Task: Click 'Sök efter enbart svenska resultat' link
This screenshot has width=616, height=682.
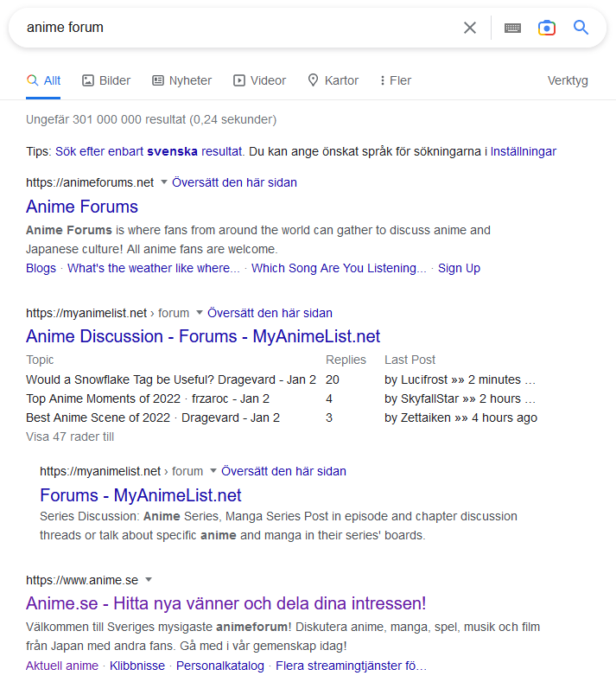Action: click(149, 151)
